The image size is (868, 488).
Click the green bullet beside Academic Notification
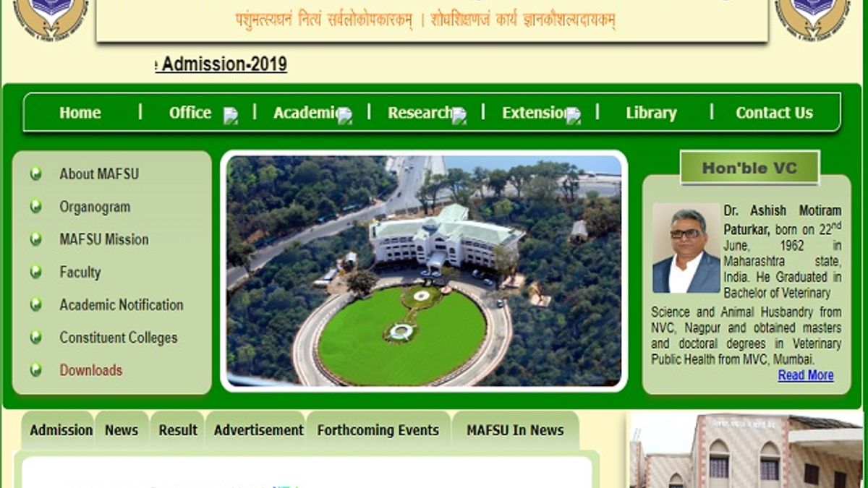coord(35,304)
